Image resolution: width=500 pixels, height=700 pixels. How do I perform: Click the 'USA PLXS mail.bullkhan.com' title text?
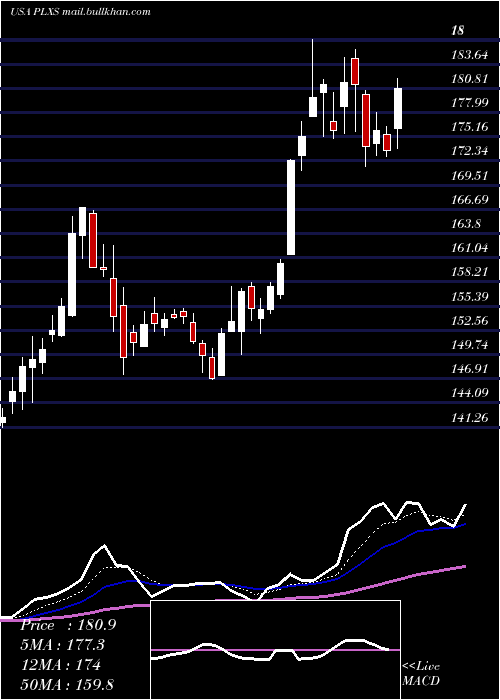[80, 12]
